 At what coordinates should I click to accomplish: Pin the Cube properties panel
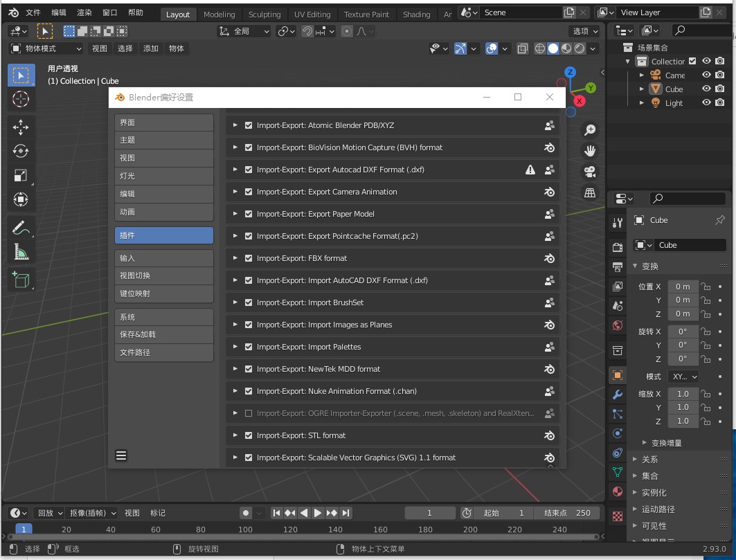pos(719,220)
